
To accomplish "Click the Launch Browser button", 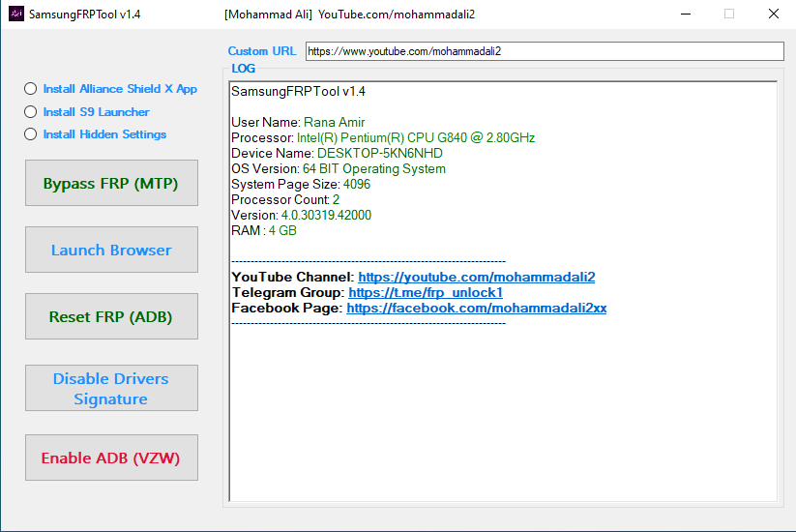I will (111, 250).
